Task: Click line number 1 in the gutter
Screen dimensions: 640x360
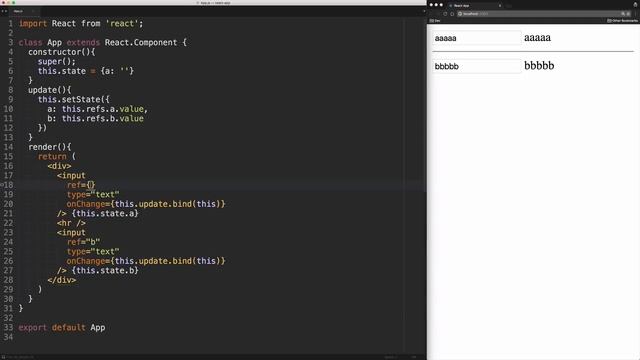Action: 11,24
